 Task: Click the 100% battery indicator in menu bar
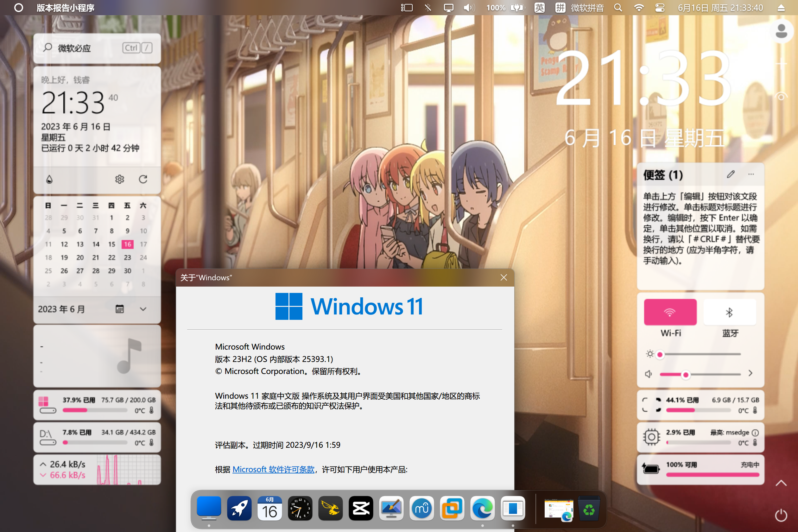(505, 8)
